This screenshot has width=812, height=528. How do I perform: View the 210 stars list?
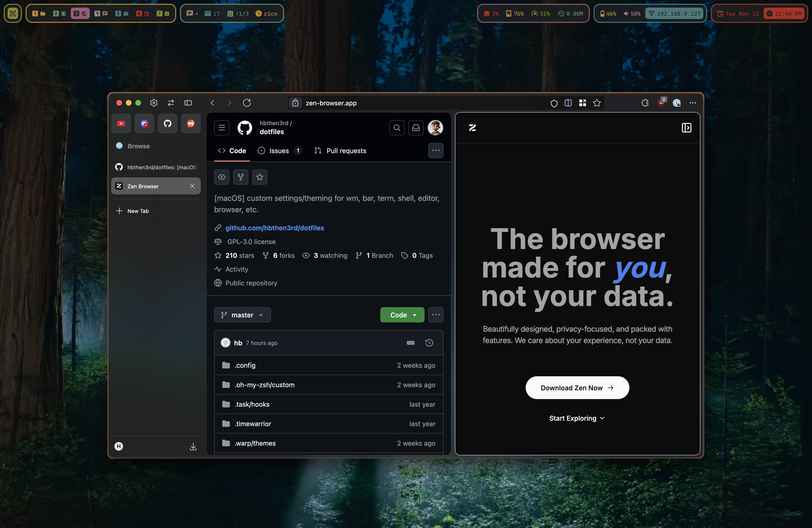(234, 255)
